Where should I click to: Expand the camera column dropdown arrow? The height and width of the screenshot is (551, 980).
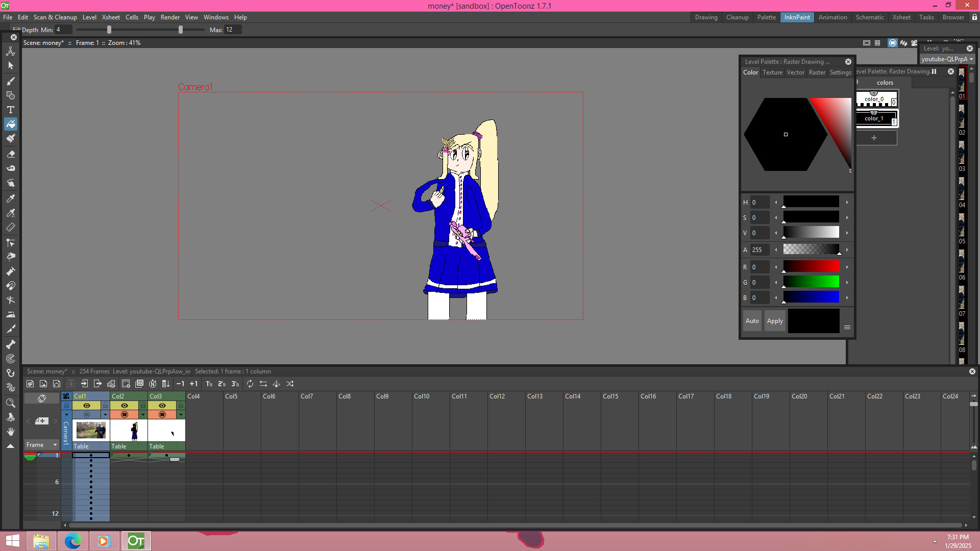[x=66, y=415]
